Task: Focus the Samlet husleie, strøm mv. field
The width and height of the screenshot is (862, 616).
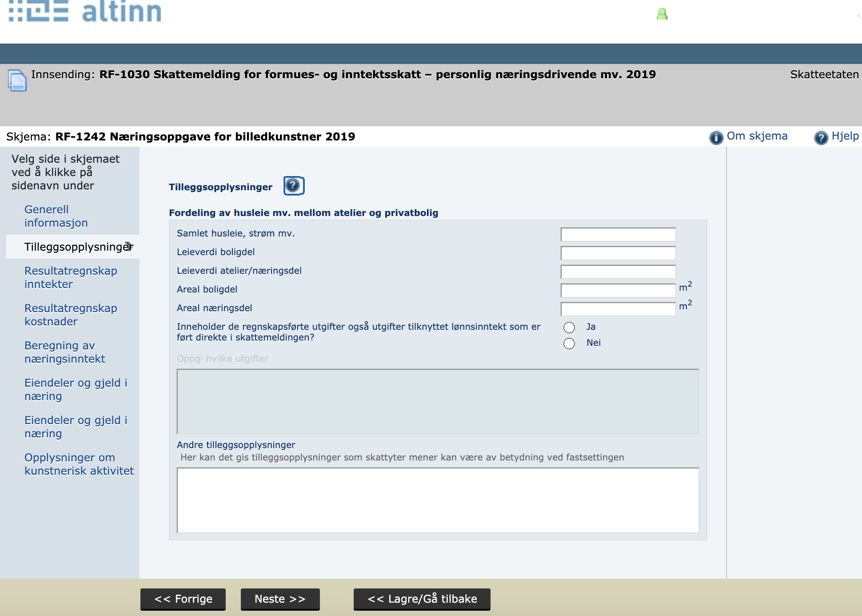Action: (x=618, y=234)
